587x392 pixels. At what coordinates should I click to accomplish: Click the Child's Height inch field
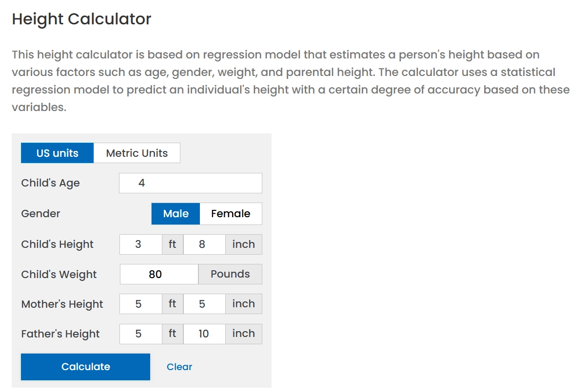pyautogui.click(x=204, y=244)
